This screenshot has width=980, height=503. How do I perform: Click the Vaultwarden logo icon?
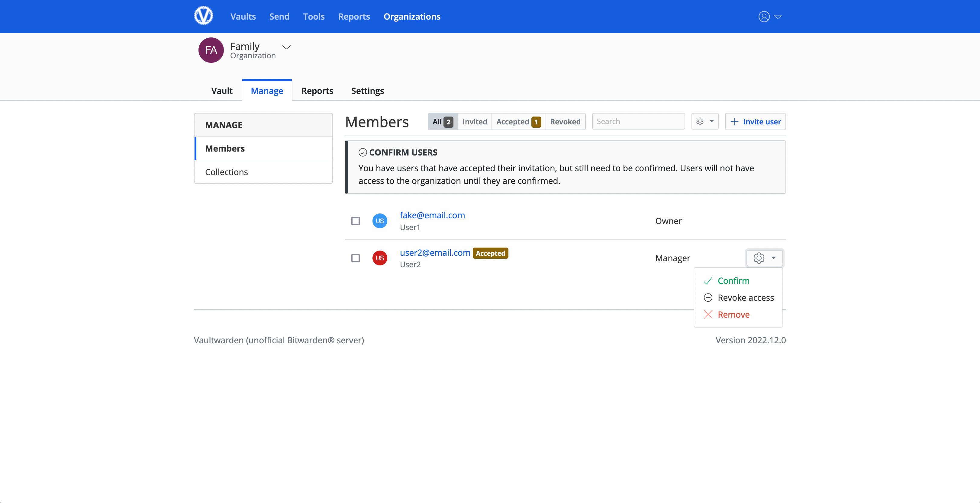(203, 16)
